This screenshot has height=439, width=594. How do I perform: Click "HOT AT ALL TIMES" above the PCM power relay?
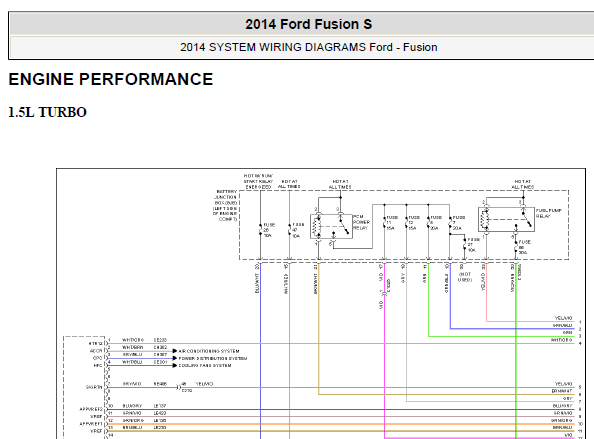coord(340,184)
